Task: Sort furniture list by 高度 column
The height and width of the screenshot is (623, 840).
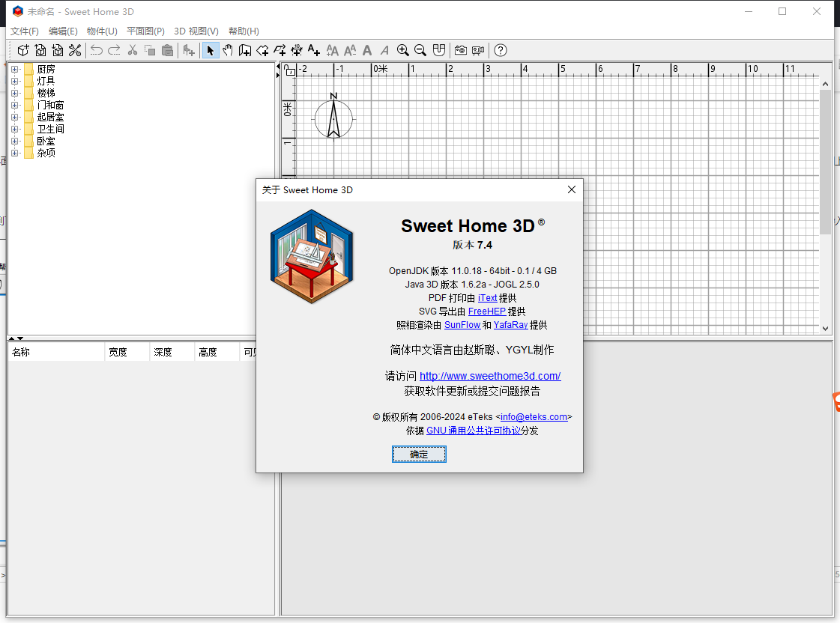Action: 217,352
